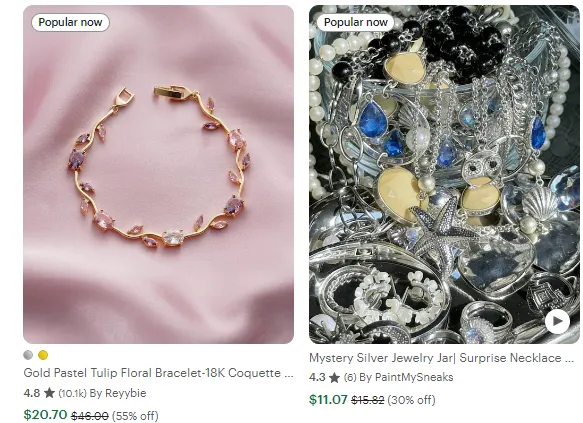Click the $11.07 sale price
The height and width of the screenshot is (423, 583).
[x=328, y=400]
